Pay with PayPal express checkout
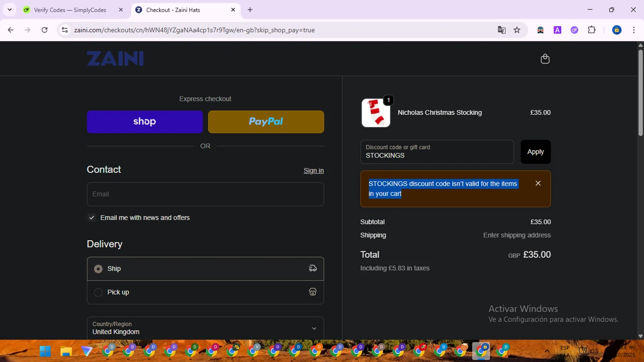 click(266, 122)
